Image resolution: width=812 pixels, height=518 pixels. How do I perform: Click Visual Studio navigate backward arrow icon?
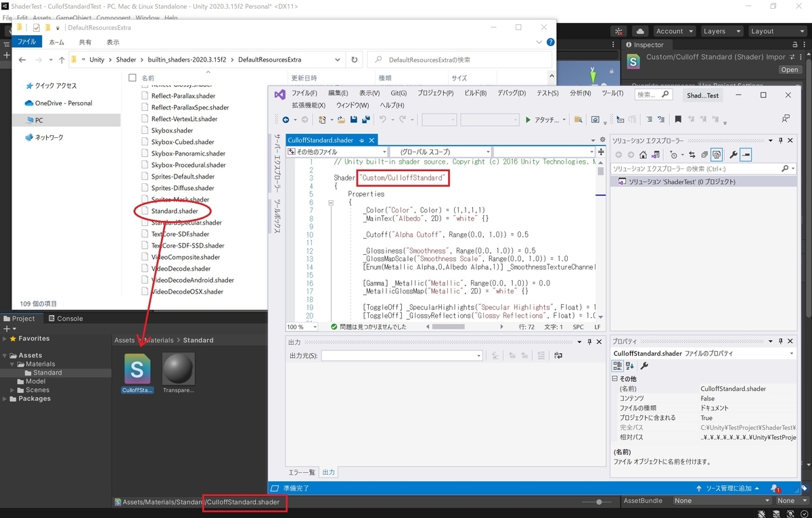tap(285, 120)
